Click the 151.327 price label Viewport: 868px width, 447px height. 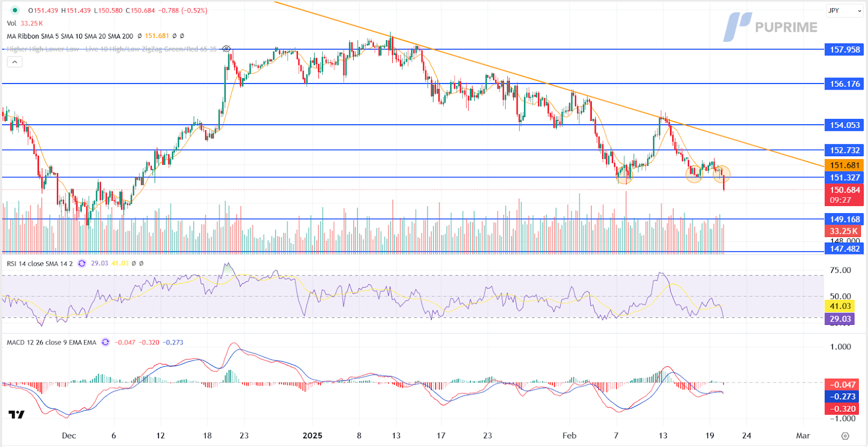845,177
